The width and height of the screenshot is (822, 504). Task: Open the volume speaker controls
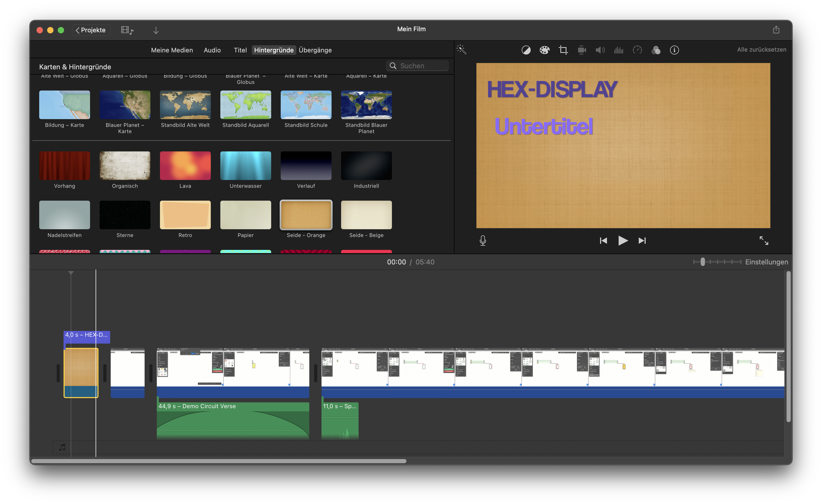click(x=600, y=50)
